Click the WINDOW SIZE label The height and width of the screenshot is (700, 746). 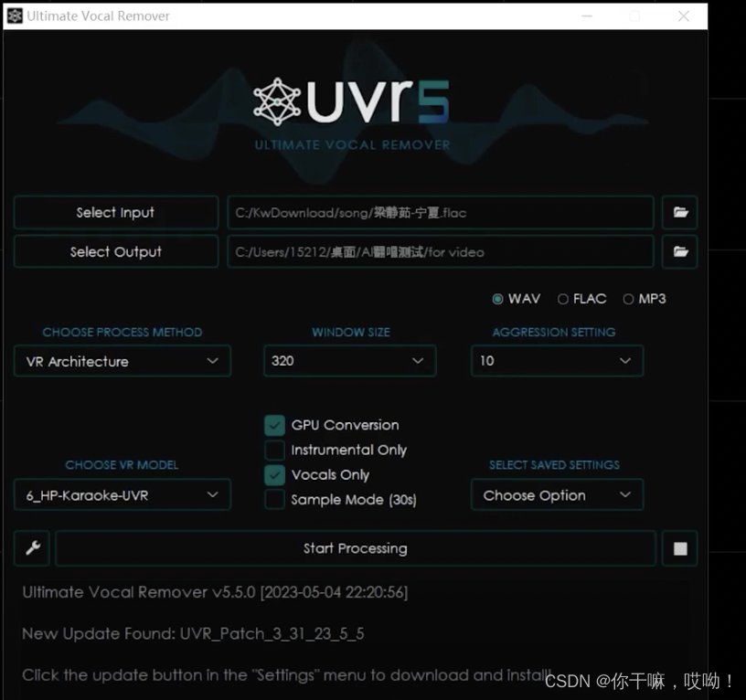tap(351, 332)
